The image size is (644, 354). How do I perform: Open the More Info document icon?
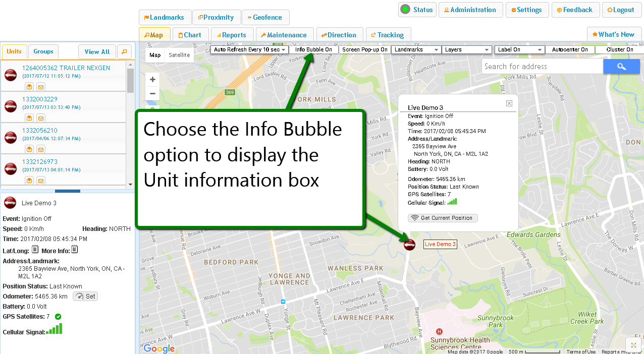point(74,250)
